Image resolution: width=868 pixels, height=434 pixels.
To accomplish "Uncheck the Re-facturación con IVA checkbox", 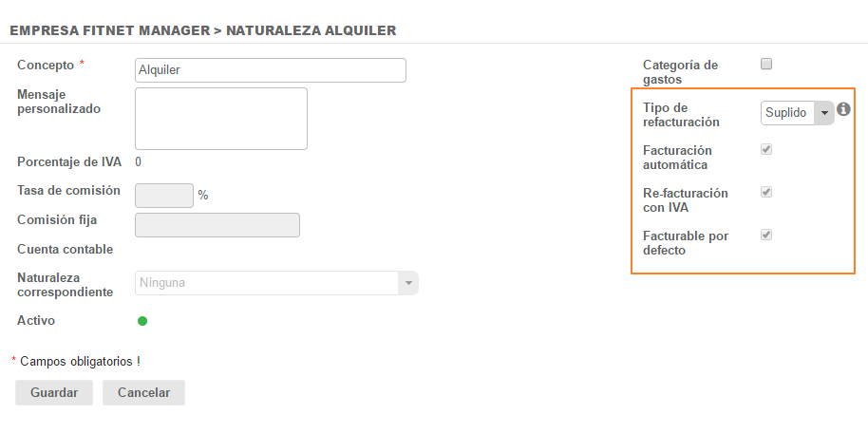I will (766, 192).
